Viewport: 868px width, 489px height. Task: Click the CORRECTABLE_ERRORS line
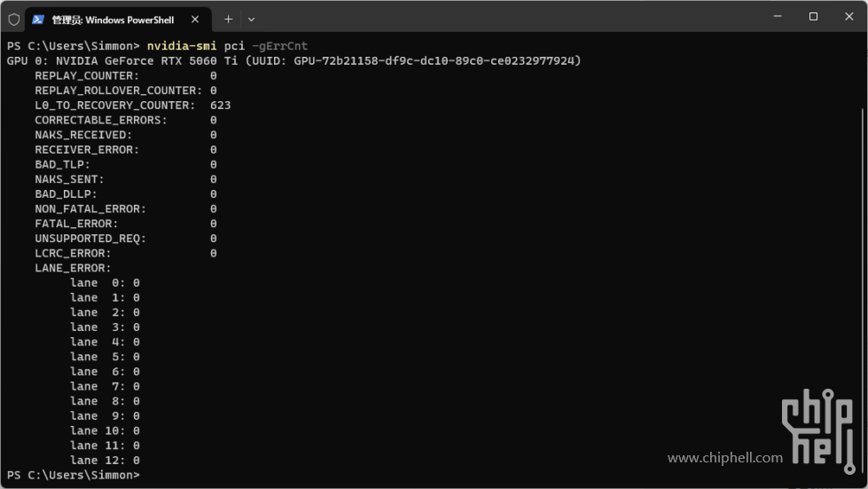[x=126, y=120]
